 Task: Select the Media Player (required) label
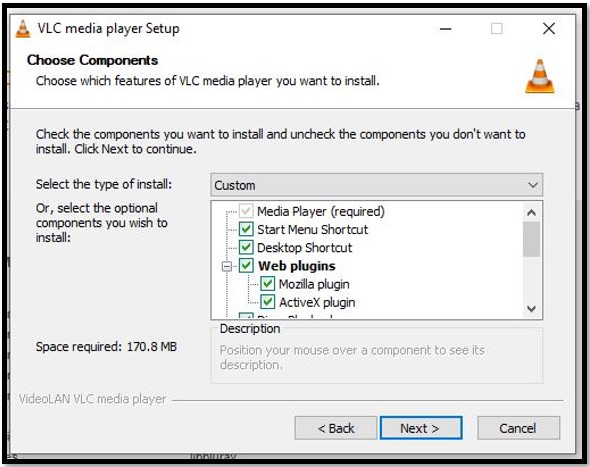[321, 211]
